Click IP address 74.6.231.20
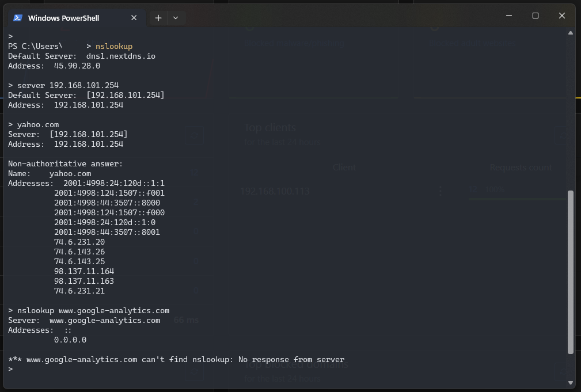This screenshot has height=392, width=581. point(79,242)
